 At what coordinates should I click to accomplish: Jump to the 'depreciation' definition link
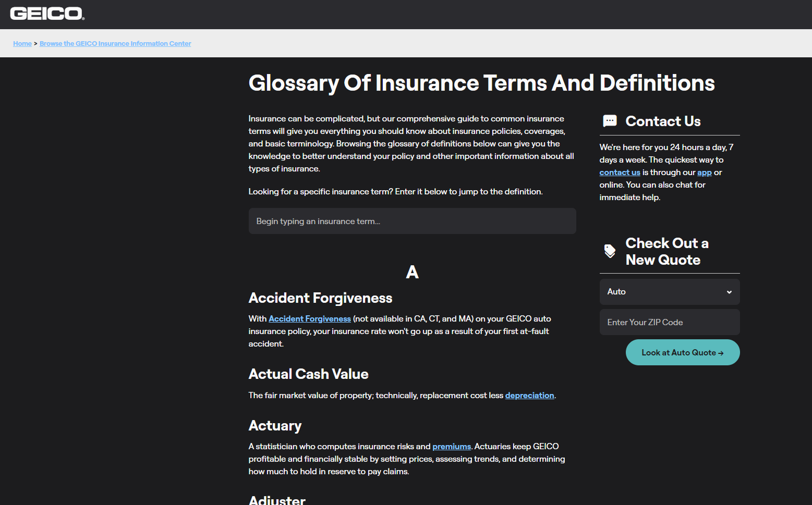click(x=529, y=396)
